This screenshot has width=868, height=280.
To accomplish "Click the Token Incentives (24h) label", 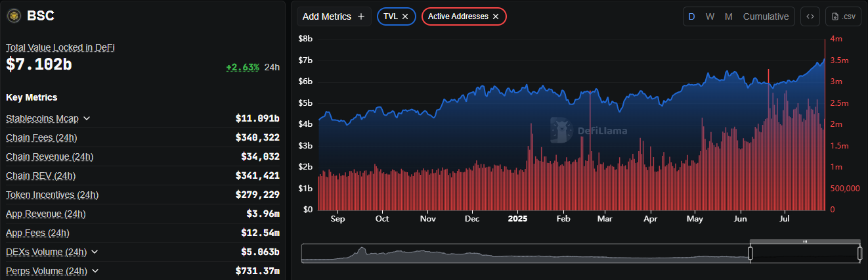I will 52,195.
